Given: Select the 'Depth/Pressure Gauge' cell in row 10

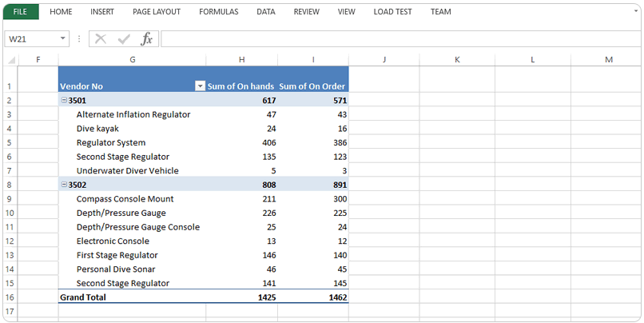Looking at the screenshot, I should [133, 213].
